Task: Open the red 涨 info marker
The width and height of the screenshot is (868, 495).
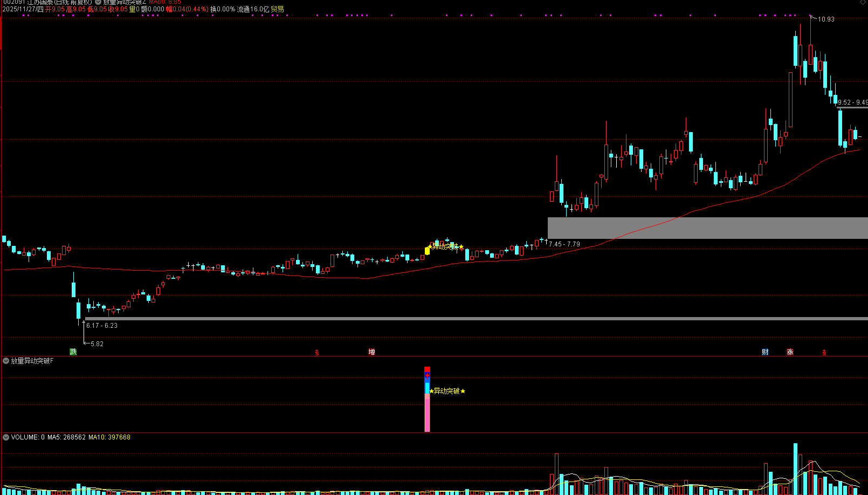Action: [x=790, y=352]
